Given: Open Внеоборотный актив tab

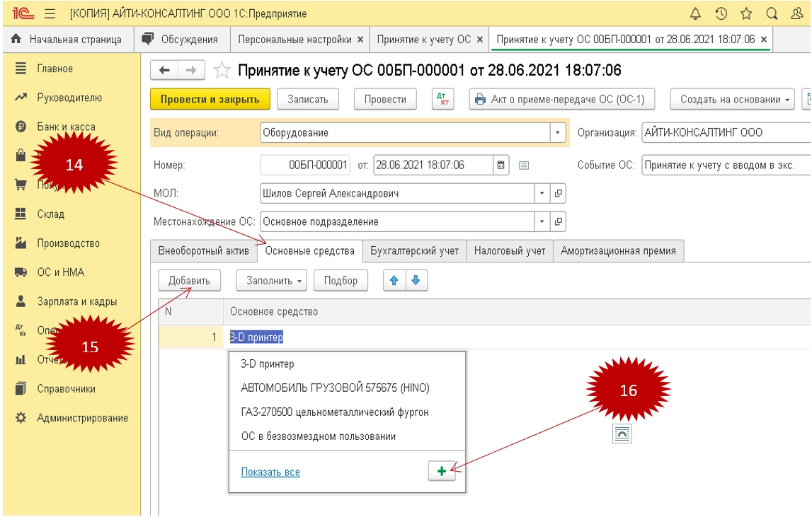Looking at the screenshot, I should pos(203,251).
